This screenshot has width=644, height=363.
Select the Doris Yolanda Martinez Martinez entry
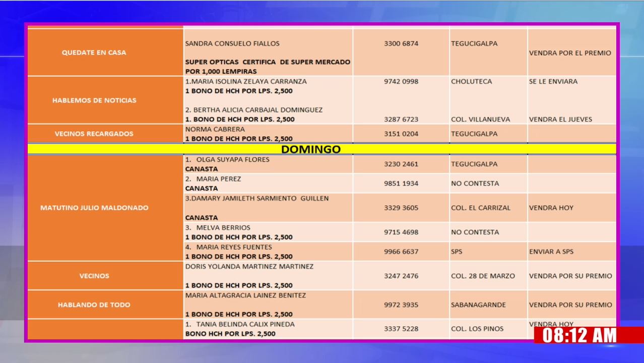(249, 267)
